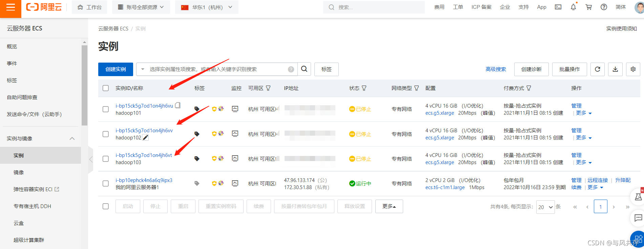Click the security shield icon for hadoop102

point(214,134)
